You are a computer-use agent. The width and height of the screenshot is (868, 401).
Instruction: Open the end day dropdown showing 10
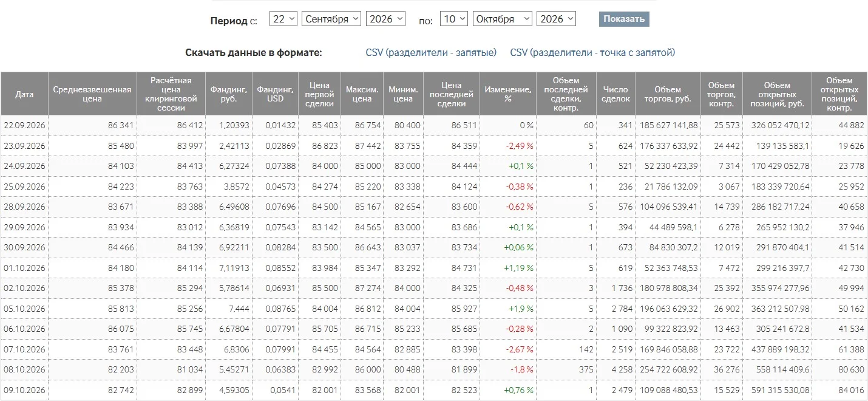click(454, 19)
